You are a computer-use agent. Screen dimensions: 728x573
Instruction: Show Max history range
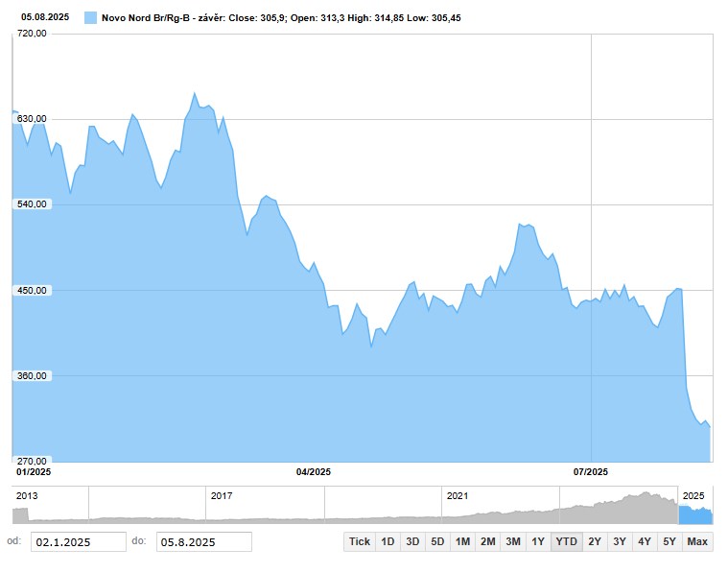point(697,541)
